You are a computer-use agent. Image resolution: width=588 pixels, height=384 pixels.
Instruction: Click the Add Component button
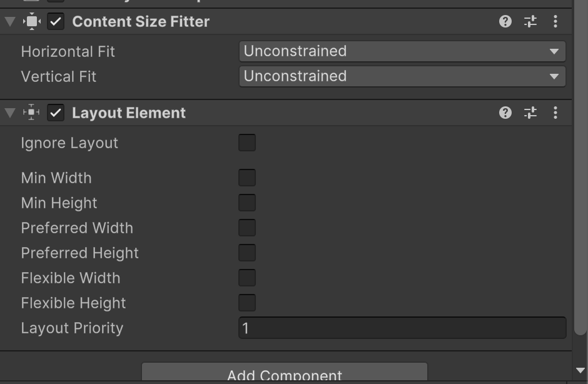(x=285, y=374)
